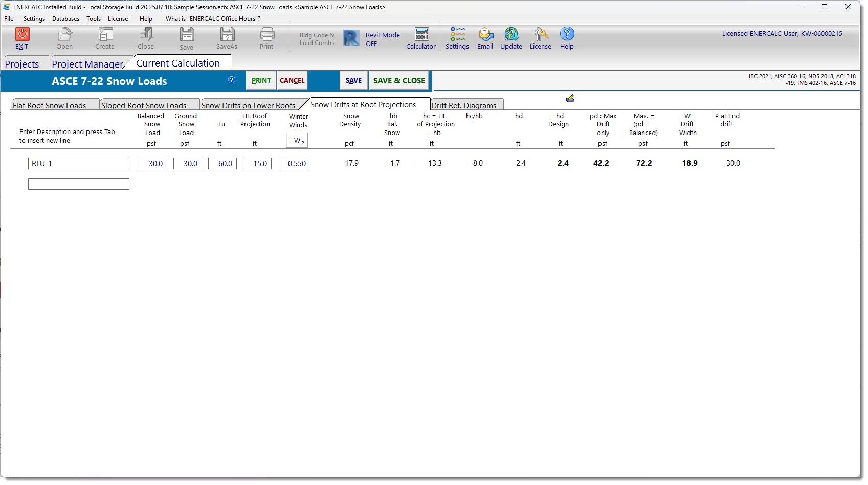Click the Save floppy disk icon

coord(187,34)
